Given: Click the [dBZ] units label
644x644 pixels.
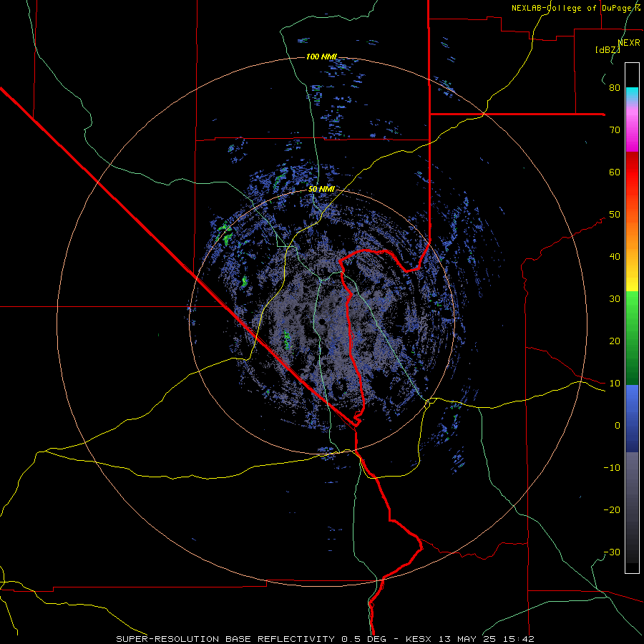Looking at the screenshot, I should point(608,50).
